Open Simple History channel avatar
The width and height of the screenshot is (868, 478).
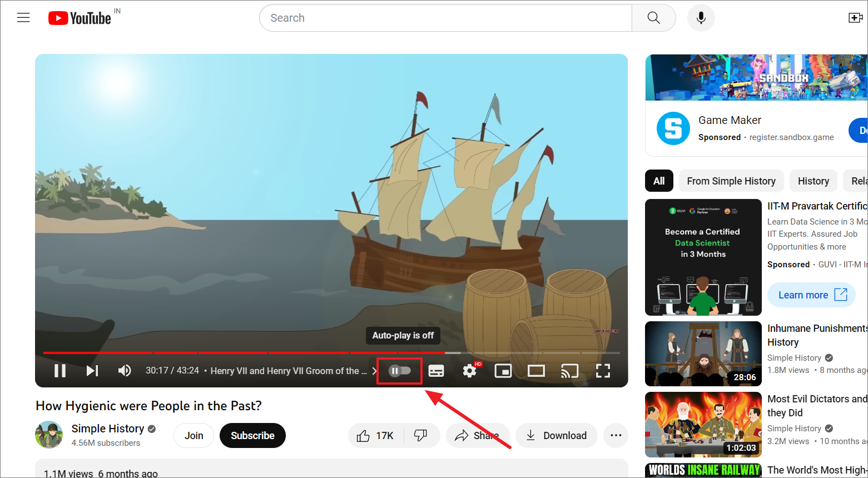click(x=49, y=435)
